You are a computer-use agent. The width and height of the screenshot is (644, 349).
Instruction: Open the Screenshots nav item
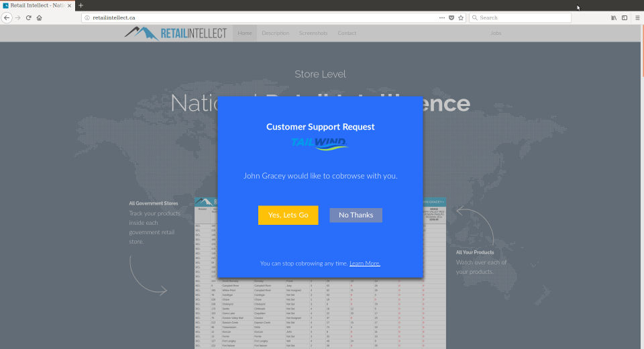313,34
